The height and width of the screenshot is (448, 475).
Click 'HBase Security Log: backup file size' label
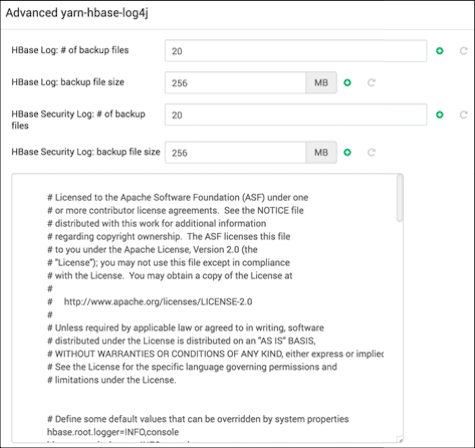point(86,152)
